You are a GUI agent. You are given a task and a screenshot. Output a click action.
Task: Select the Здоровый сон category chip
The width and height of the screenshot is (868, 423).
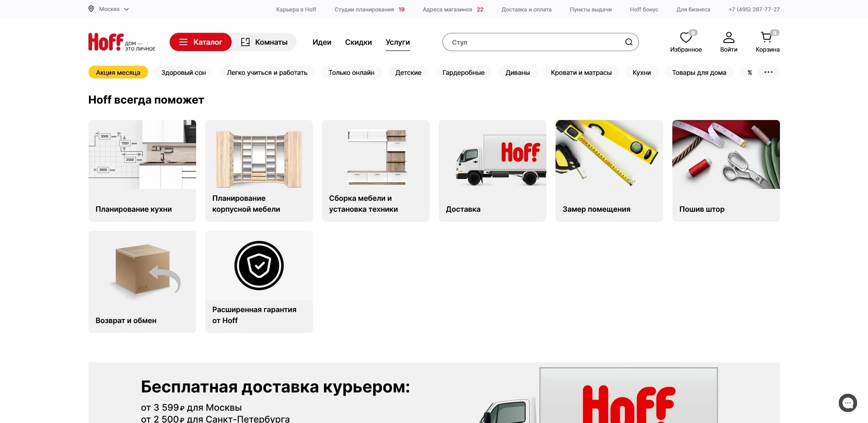point(183,72)
